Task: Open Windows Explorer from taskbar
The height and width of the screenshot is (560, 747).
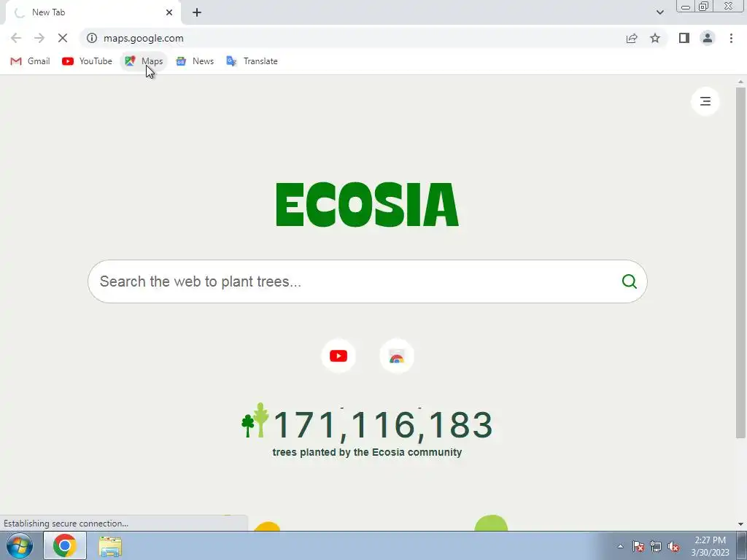Action: pos(110,546)
